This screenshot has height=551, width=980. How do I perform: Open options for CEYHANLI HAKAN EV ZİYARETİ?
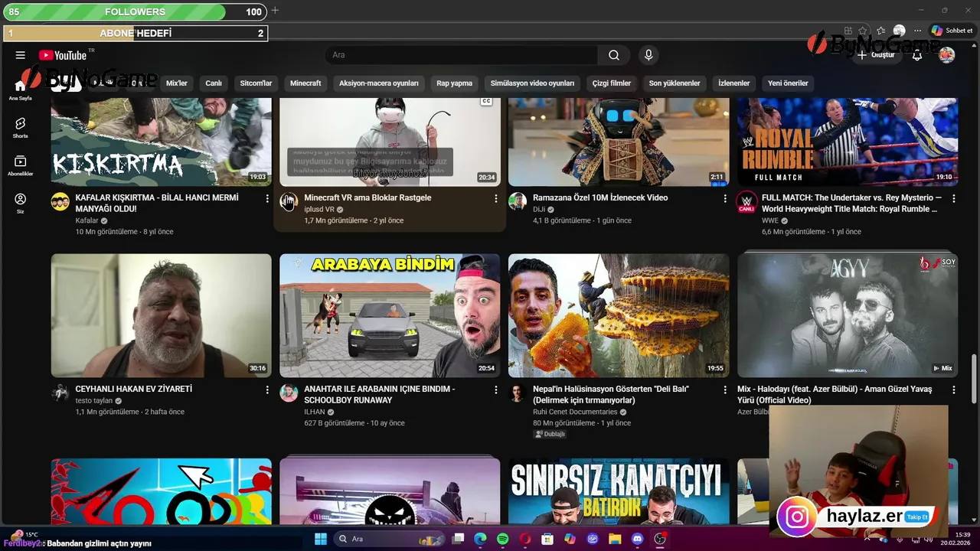(x=267, y=390)
